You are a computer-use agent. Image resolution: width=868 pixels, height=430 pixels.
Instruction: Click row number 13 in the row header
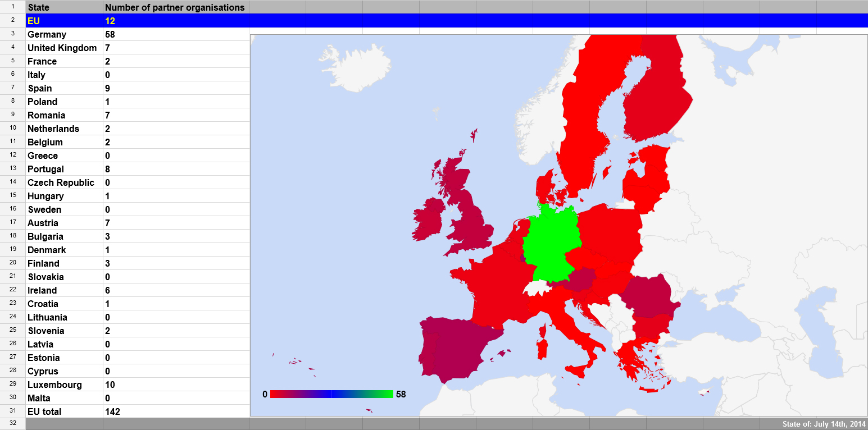12,169
